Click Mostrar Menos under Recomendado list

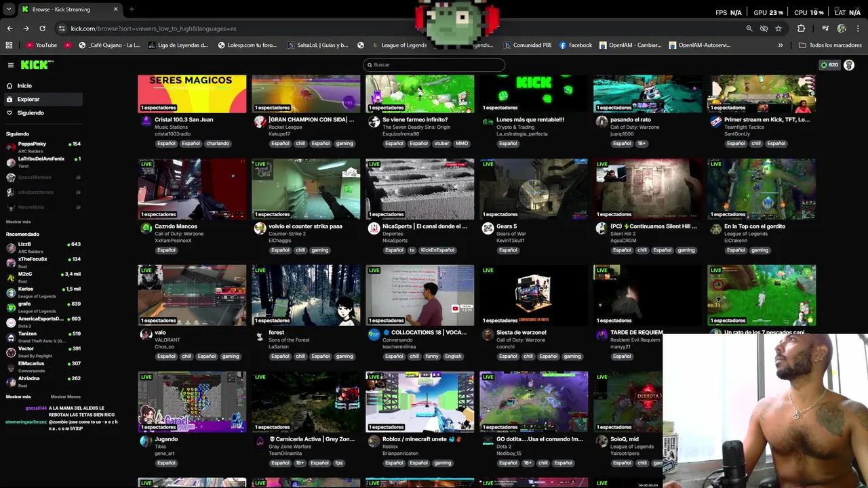[x=66, y=396]
